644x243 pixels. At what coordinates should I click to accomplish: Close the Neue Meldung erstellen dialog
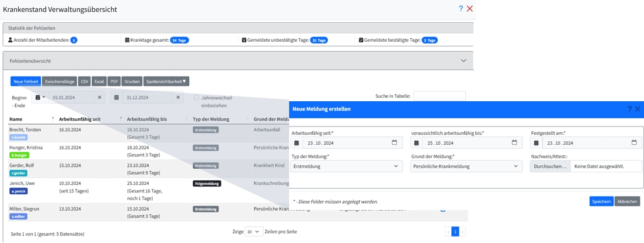click(638, 109)
